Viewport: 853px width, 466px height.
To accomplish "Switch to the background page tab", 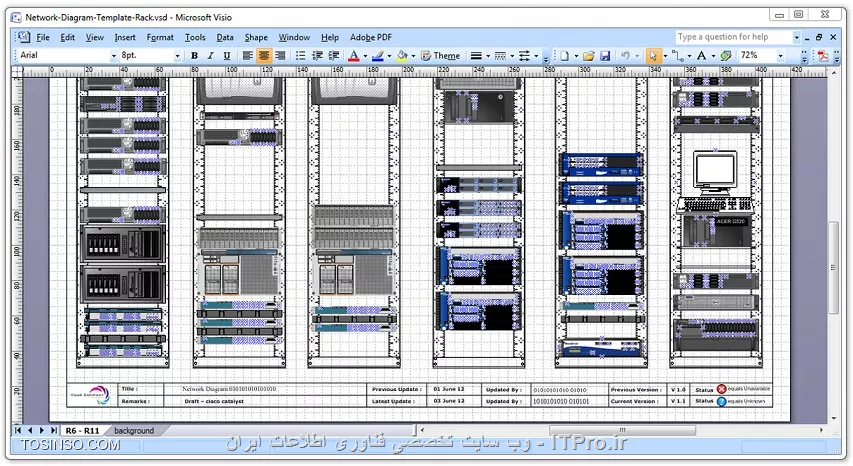I will point(134,430).
